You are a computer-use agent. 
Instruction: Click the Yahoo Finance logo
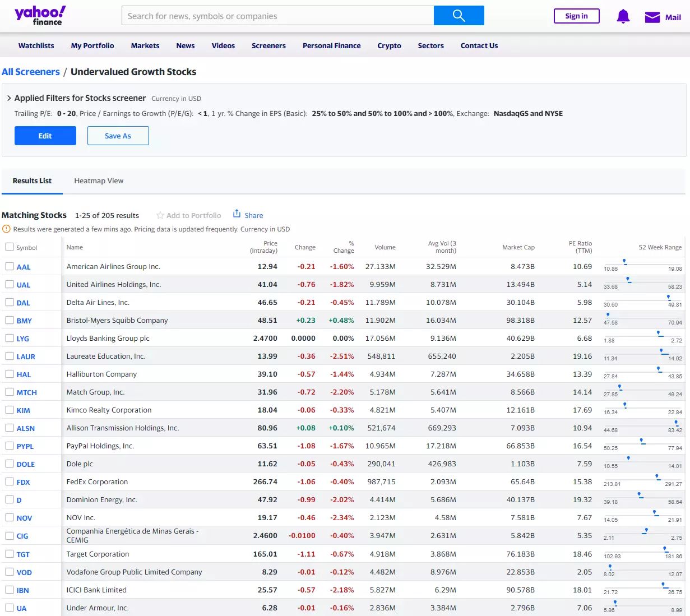(x=40, y=16)
